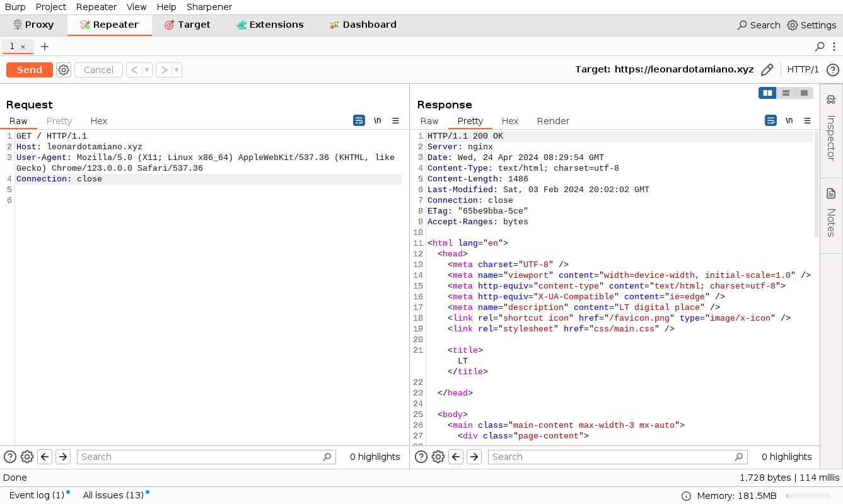Select Raw view in Request panel
The height and width of the screenshot is (504, 843).
pos(18,121)
